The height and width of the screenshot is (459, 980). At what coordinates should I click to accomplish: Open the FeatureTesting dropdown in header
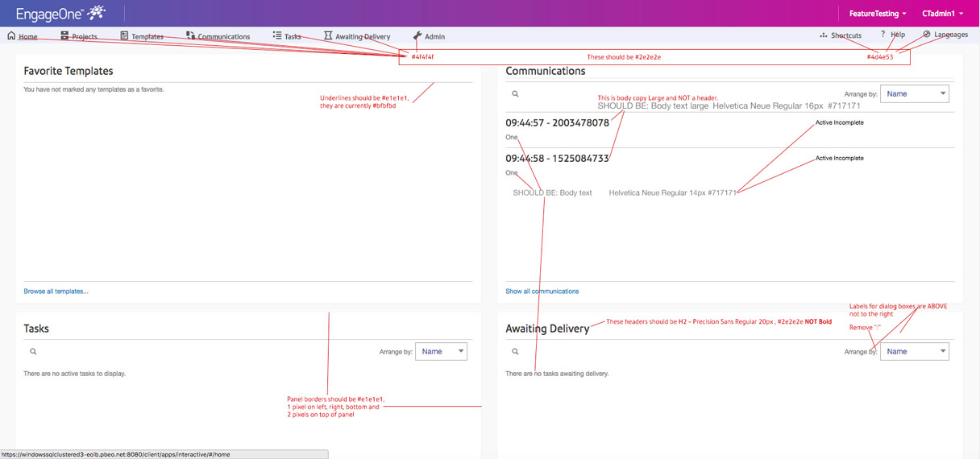878,14
